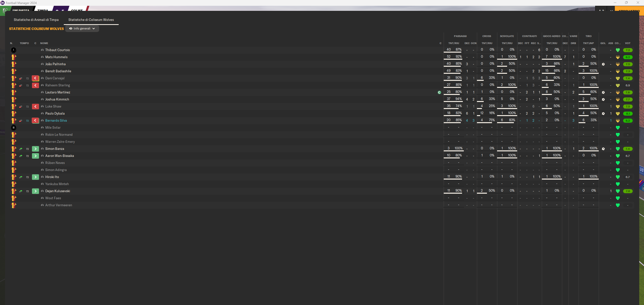Click Bernardo Silva red substituted-off arrow
644x305 pixels.
[35, 121]
